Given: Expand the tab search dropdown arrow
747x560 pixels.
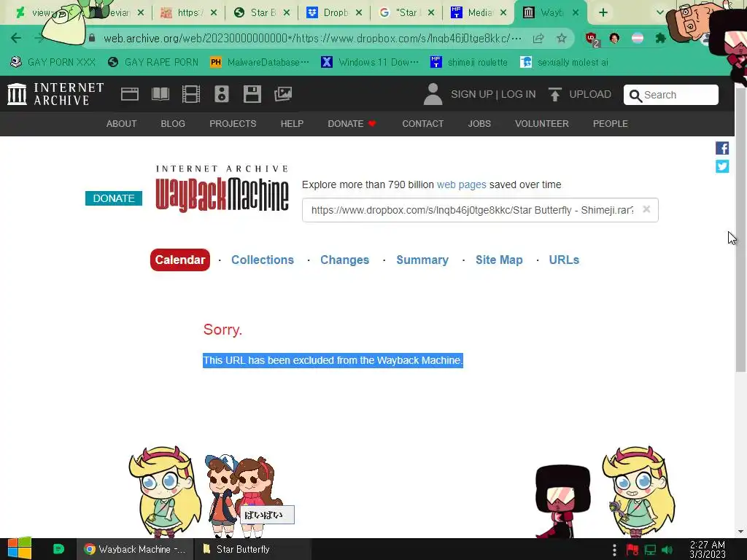Looking at the screenshot, I should [x=659, y=12].
